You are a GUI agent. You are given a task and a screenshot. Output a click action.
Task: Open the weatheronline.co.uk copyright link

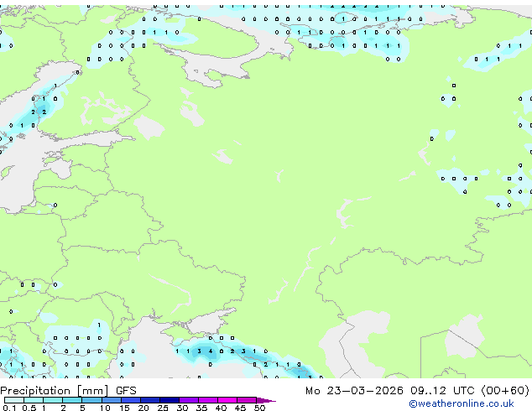462,403
